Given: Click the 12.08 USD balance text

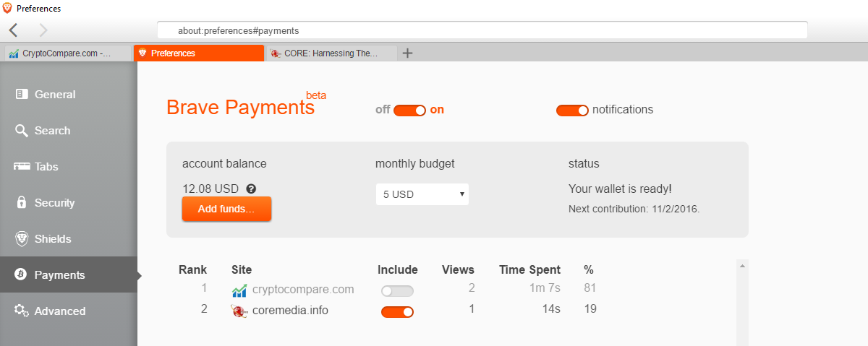Looking at the screenshot, I should tap(210, 189).
